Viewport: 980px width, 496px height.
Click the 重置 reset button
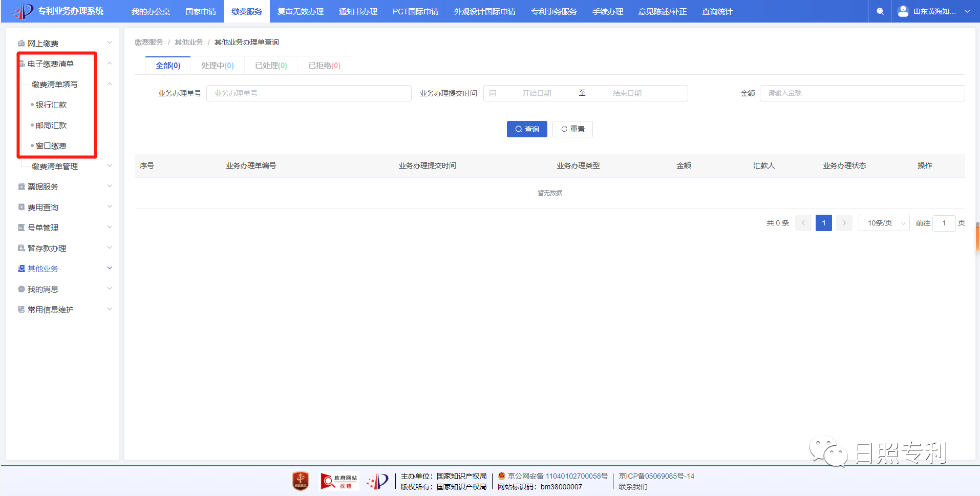click(572, 129)
